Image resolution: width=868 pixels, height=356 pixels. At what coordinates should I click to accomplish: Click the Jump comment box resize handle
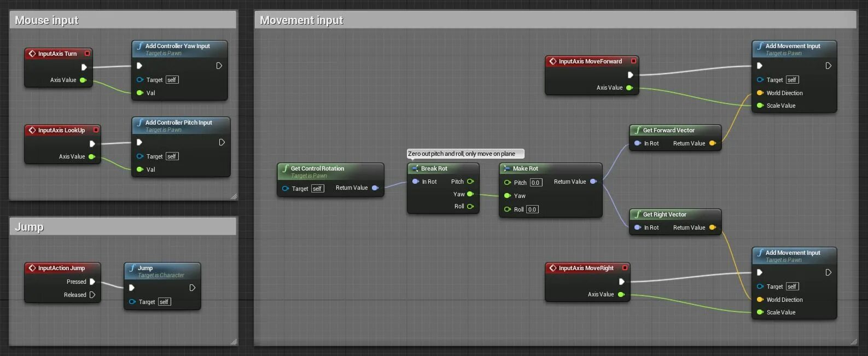coord(234,342)
